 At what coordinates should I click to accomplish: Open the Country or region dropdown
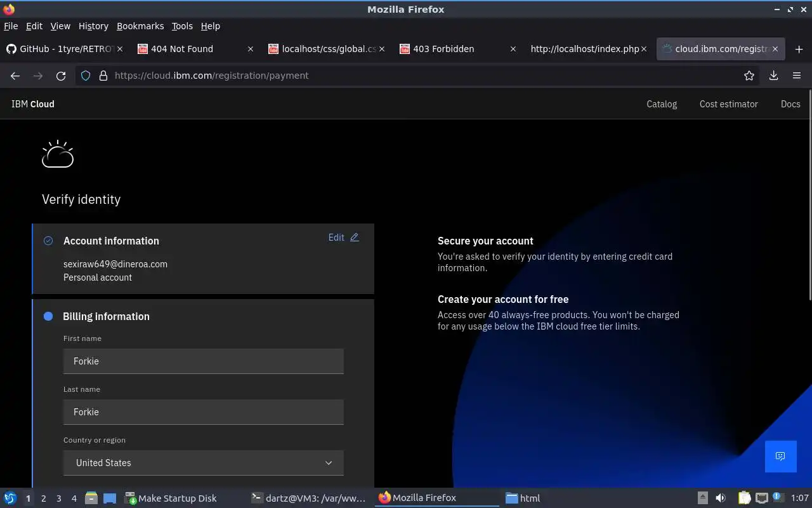[204, 463]
